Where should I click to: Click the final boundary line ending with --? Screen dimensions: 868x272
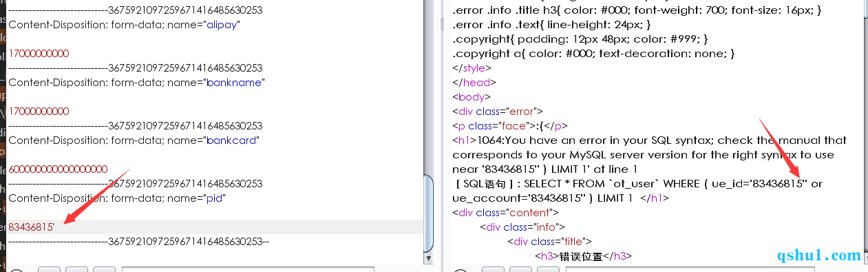pos(139,242)
